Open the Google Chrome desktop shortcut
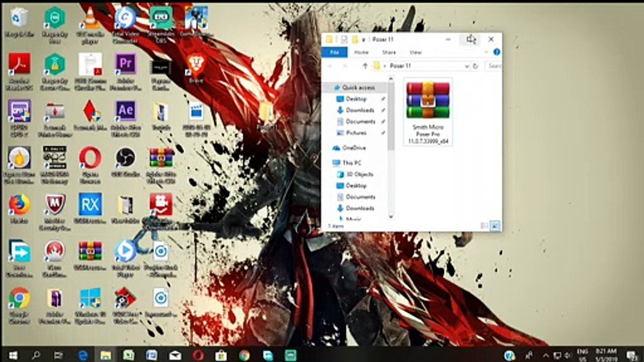Viewport: 644px width, 362px height. click(x=19, y=305)
